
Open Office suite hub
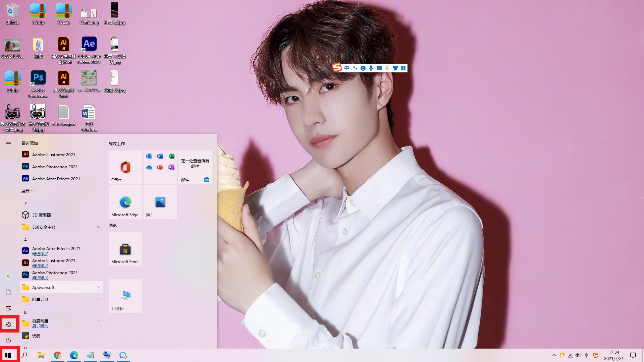point(125,167)
